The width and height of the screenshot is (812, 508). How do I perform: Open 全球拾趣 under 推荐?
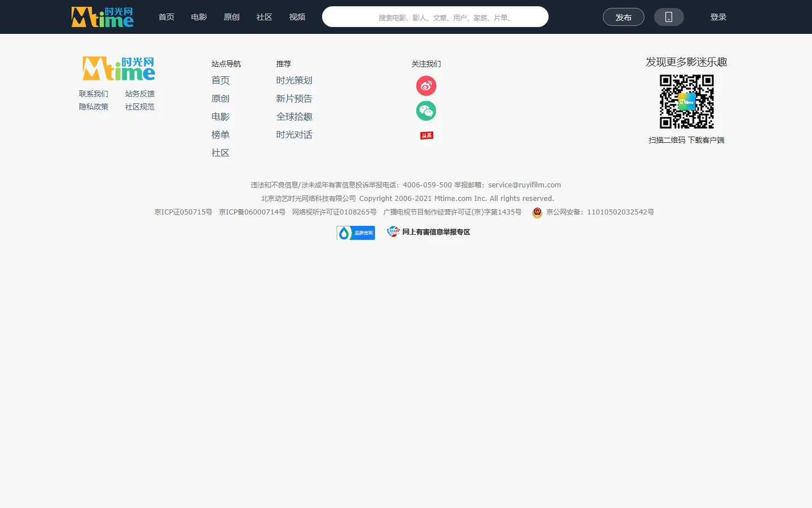tap(294, 116)
